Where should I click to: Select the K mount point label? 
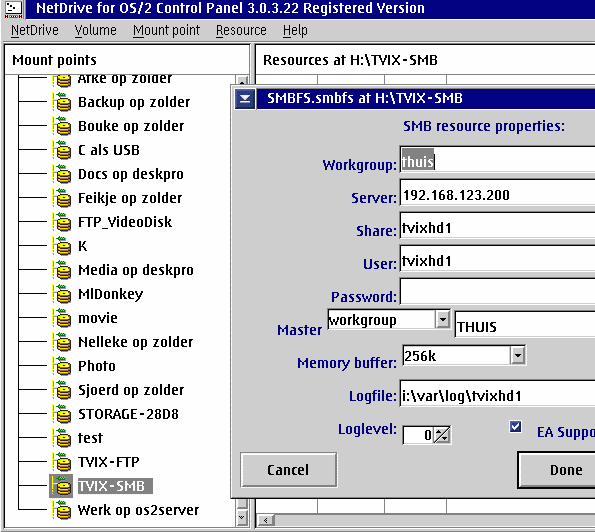[x=82, y=246]
